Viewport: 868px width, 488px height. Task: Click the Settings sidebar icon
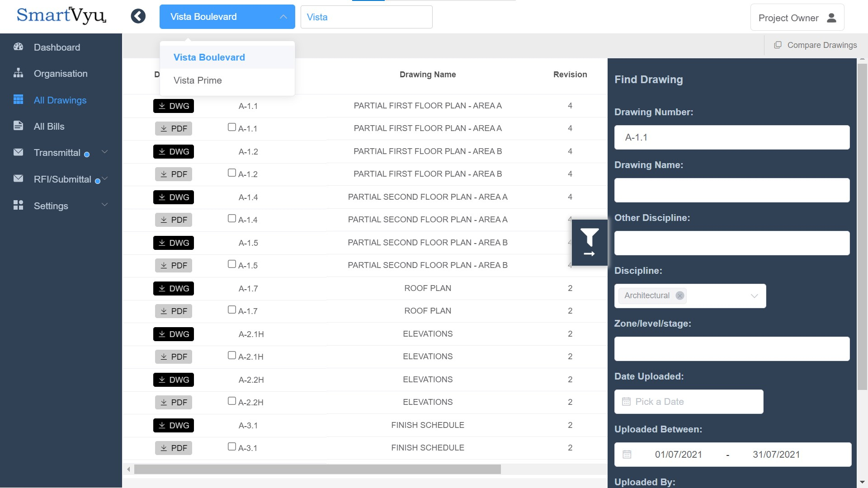(x=18, y=206)
